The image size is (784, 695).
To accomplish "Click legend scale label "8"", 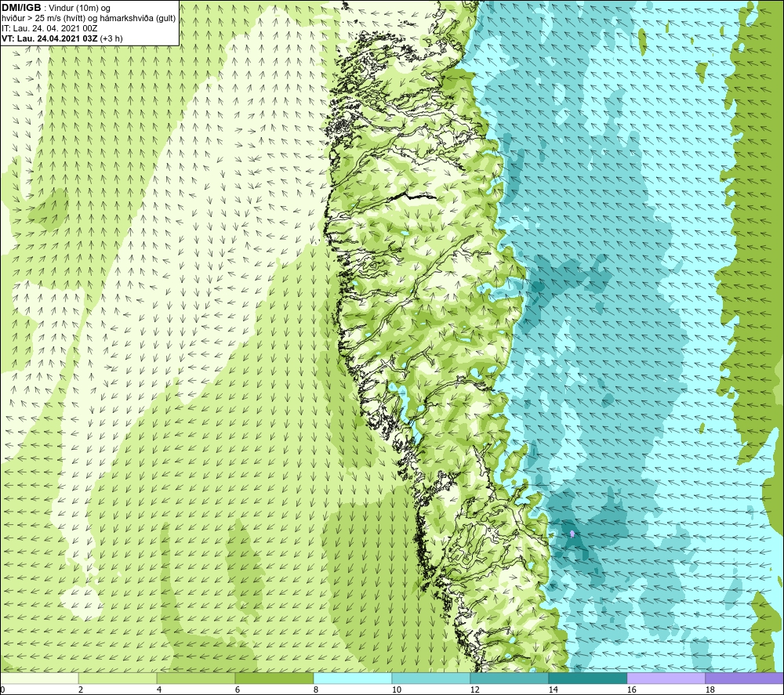I will (x=315, y=690).
